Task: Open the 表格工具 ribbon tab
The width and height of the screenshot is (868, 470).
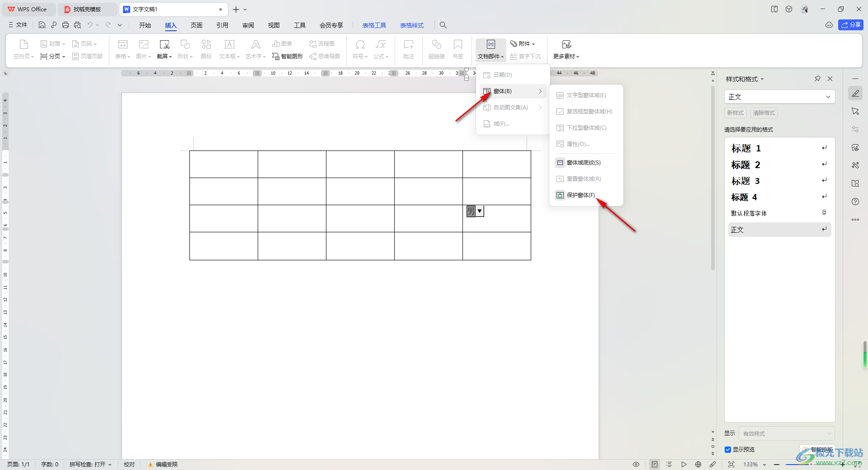Action: click(x=374, y=25)
